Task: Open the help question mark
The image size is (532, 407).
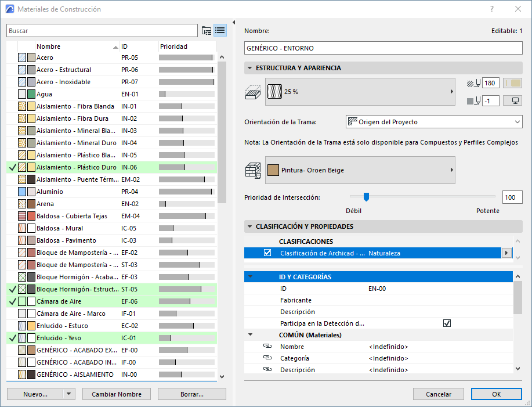Action: tap(491, 9)
